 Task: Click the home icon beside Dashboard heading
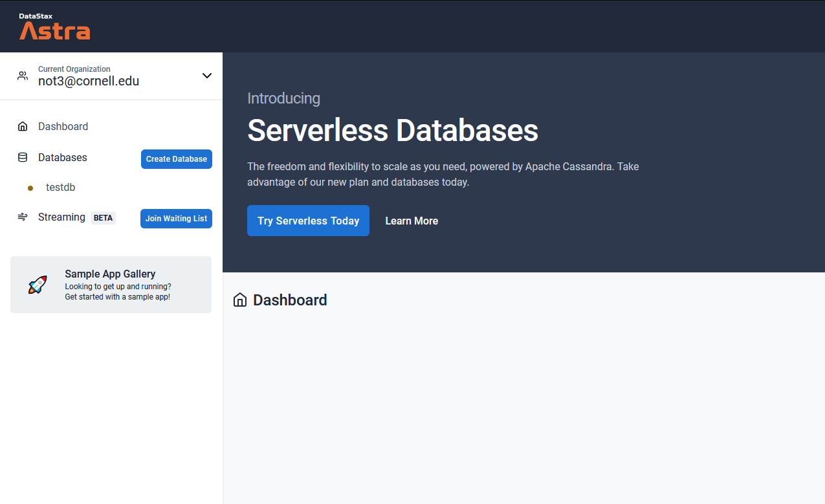tap(240, 300)
